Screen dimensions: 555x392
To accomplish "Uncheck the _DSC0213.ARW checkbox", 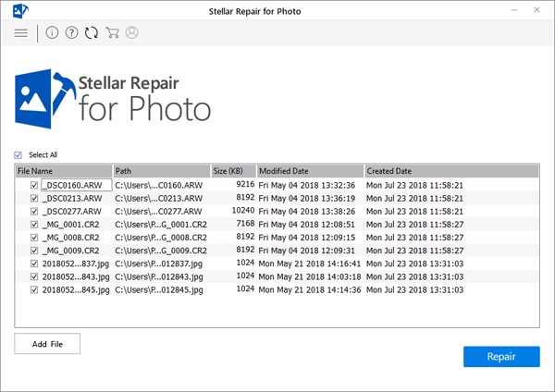I will 34,198.
